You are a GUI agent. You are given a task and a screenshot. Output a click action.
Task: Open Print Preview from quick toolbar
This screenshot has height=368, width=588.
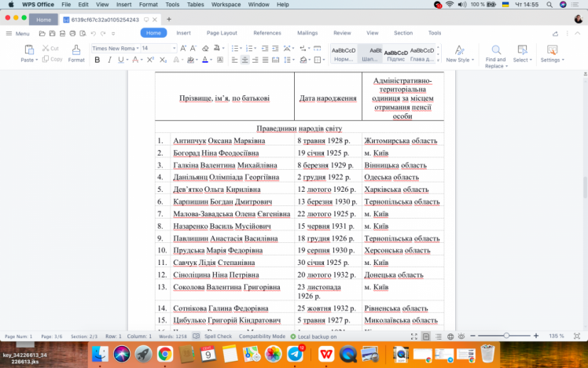(x=83, y=33)
